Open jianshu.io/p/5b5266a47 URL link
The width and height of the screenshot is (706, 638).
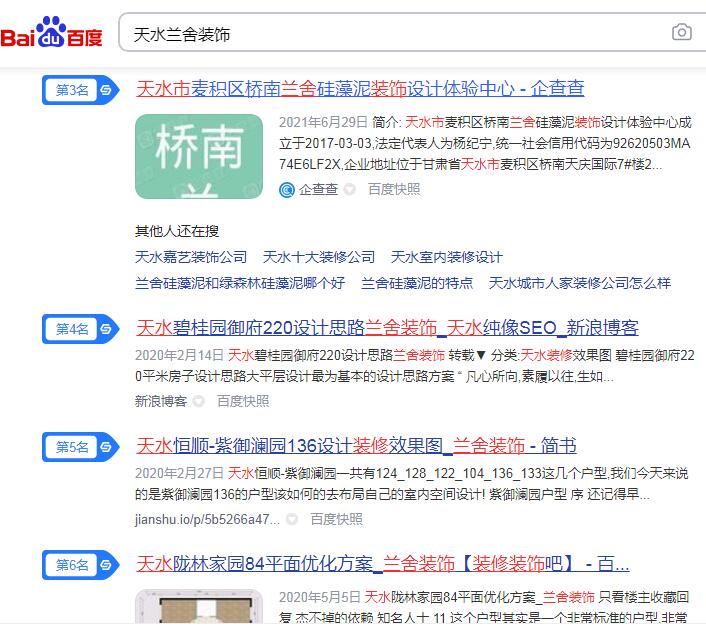208,520
